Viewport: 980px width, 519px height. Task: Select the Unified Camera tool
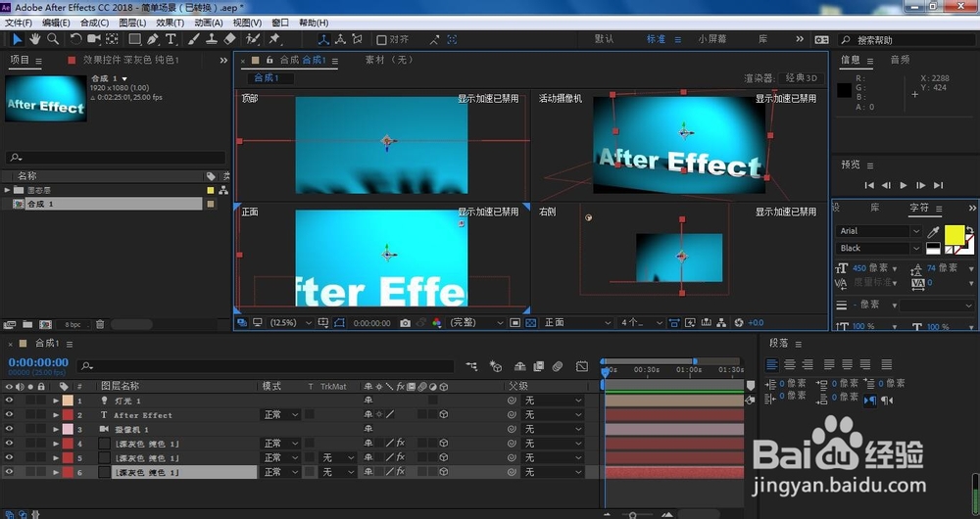(94, 39)
